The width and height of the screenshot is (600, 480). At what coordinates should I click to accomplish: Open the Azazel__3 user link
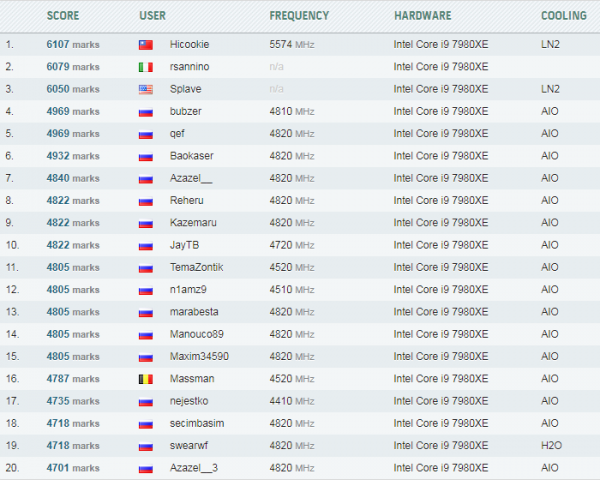coord(194,467)
